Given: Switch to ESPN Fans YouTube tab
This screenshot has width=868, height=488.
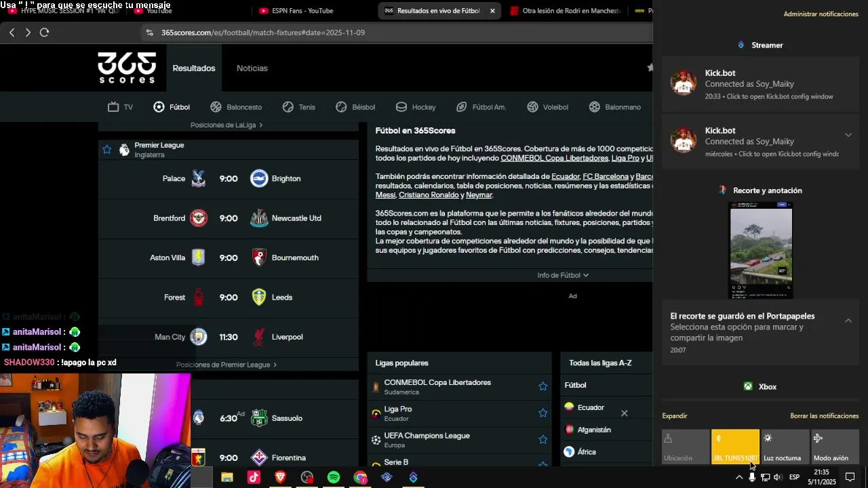Looking at the screenshot, I should (302, 11).
